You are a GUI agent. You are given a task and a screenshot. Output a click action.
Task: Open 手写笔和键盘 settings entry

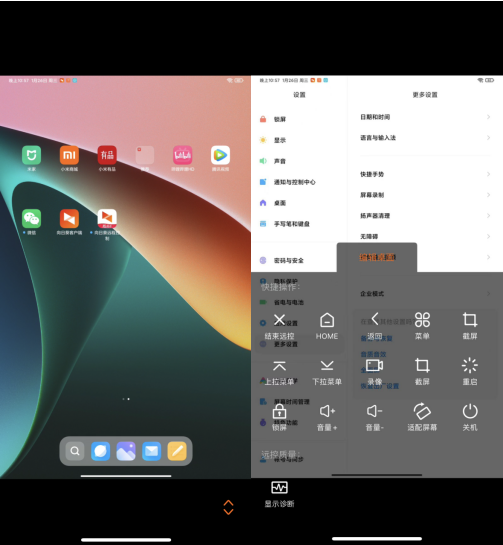click(299, 223)
